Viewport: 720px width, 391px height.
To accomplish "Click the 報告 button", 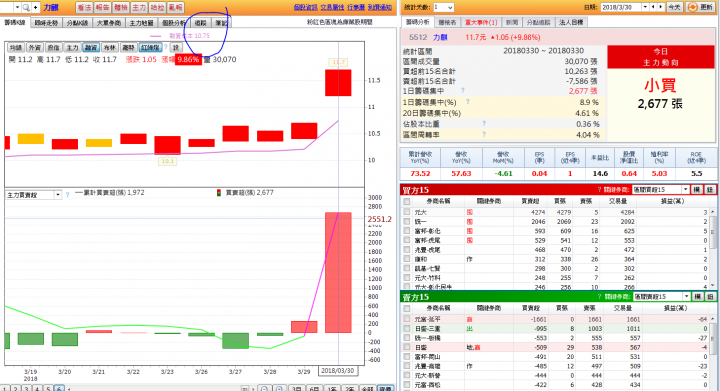I will point(102,7).
